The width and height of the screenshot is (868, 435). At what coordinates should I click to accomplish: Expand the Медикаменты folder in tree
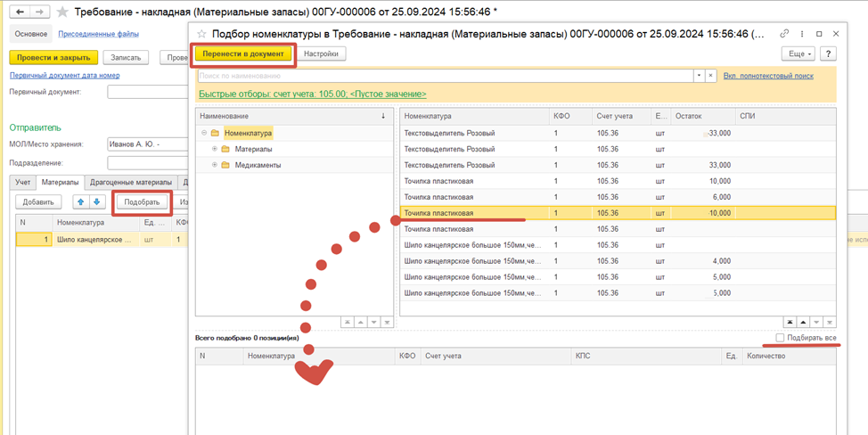(x=215, y=165)
